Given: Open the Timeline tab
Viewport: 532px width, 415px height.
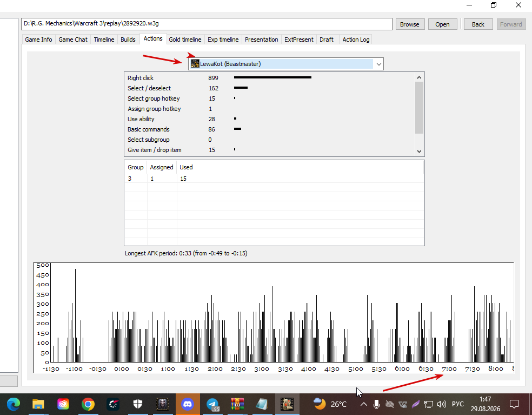Looking at the screenshot, I should (x=104, y=39).
